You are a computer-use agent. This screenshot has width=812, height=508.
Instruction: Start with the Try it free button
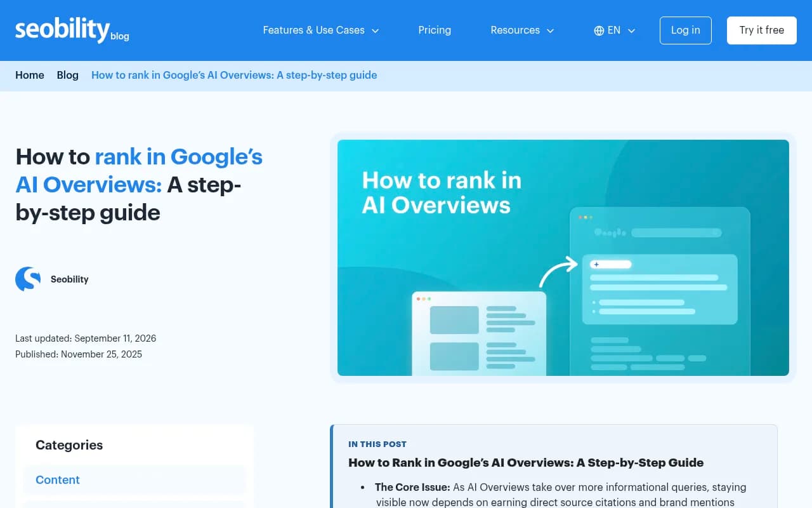tap(762, 30)
